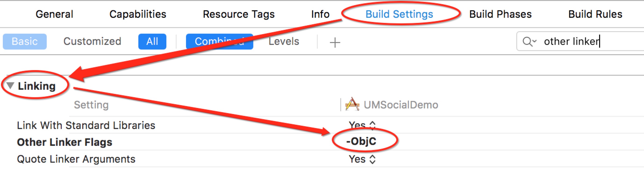Select the All settings filter
This screenshot has width=644, height=172.
point(152,41)
